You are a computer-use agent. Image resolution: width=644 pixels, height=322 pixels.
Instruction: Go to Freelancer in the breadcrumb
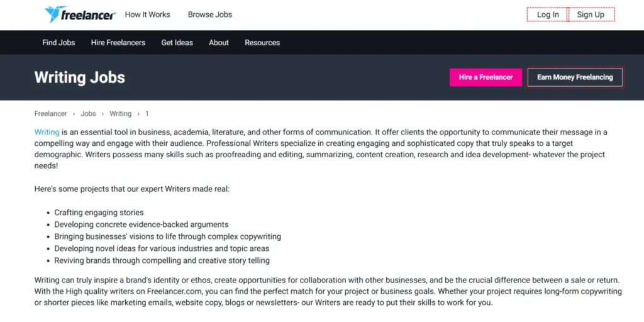point(50,114)
